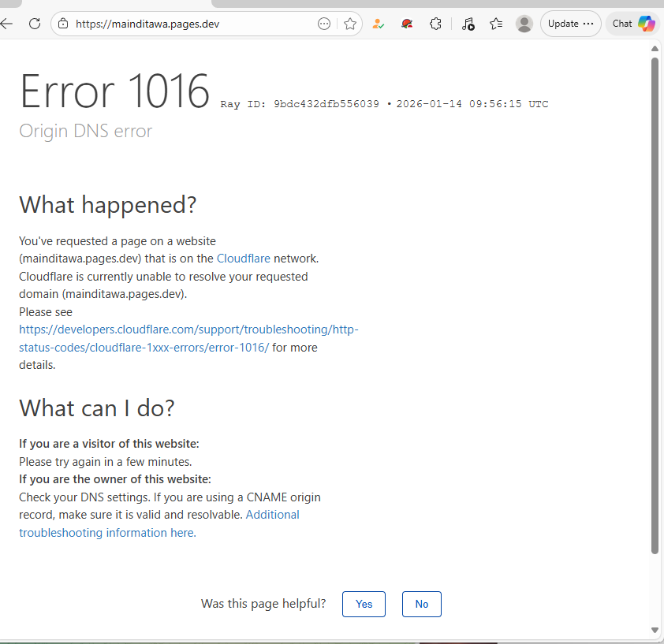
Task: Follow the Cloudflare network link
Action: [244, 259]
